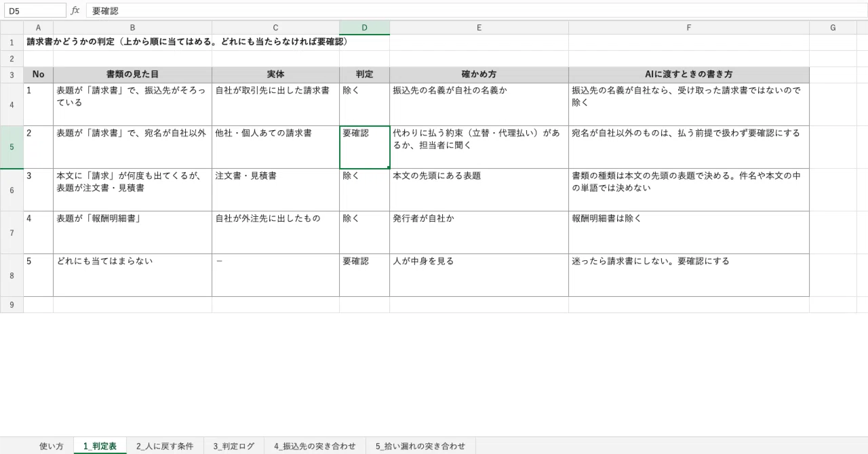The width and height of the screenshot is (868, 454).
Task: Open the 使い方 sheet tab
Action: [52, 446]
